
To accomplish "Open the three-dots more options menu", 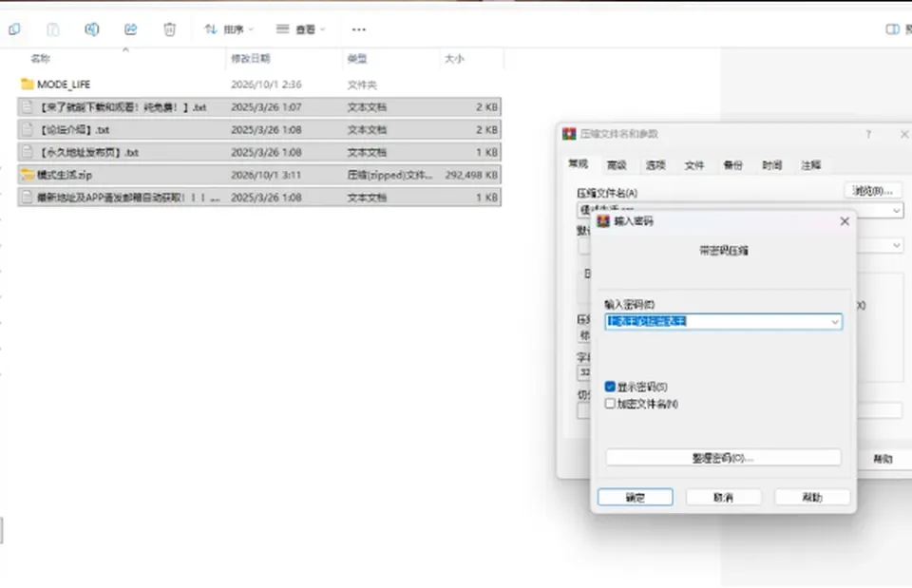I will coord(359,29).
